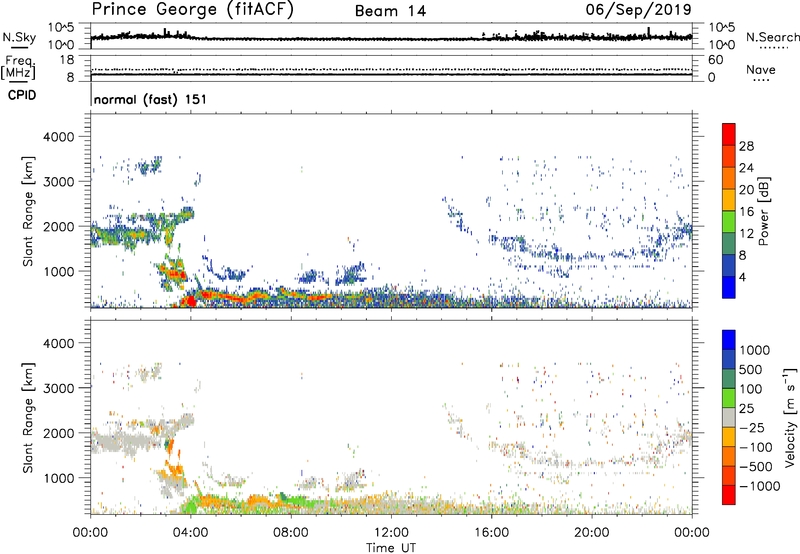800x554 pixels.
Task: Select the text 'normal (fast) 151'
Action: (151, 99)
